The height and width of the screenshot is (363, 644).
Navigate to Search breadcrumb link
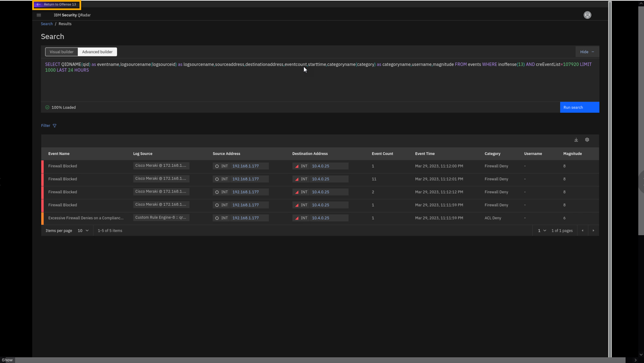(47, 24)
